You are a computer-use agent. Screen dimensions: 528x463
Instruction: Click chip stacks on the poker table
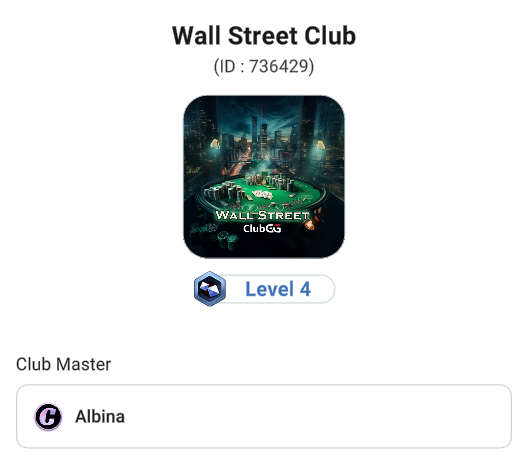[x=225, y=191]
